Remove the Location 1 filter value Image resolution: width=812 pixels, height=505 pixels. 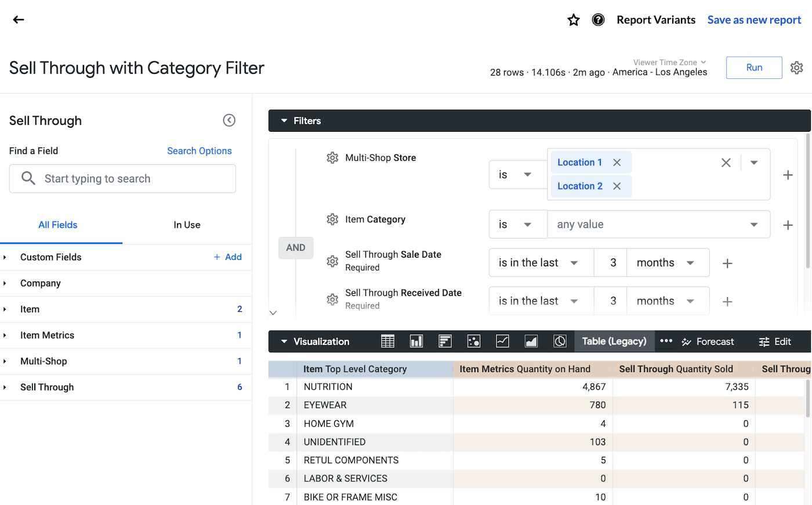click(x=617, y=162)
